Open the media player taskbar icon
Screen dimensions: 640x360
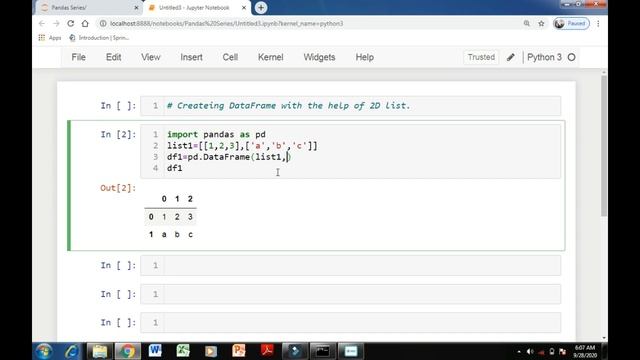[211, 351]
